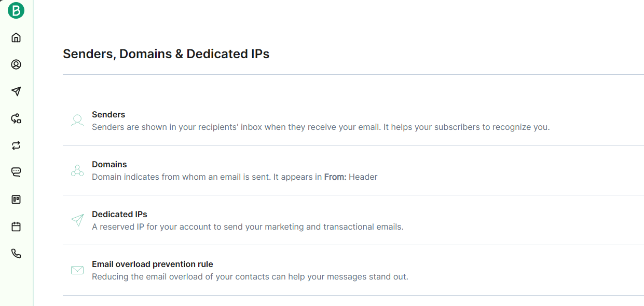Open Contacts from the sidebar
Image resolution: width=644 pixels, height=306 pixels.
(x=16, y=64)
